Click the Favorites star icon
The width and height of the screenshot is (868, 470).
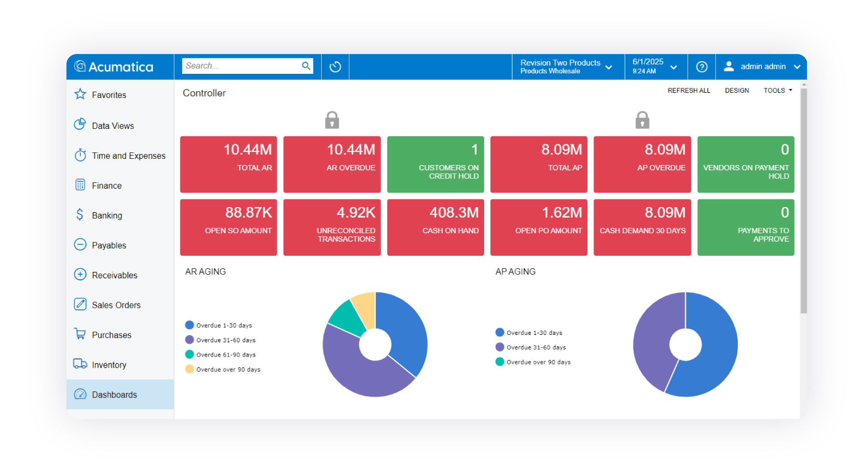click(x=80, y=94)
